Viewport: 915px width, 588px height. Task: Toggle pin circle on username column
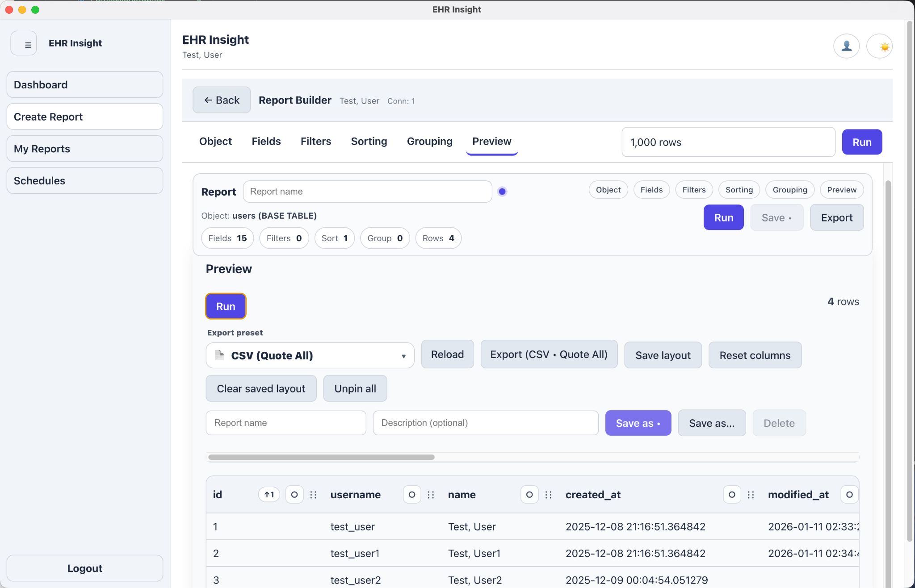(x=412, y=495)
